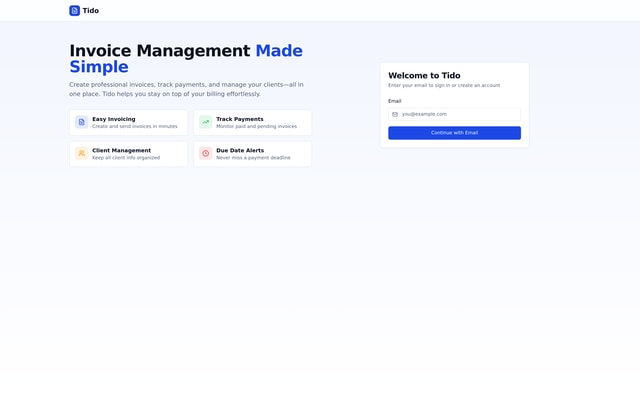Image resolution: width=640 pixels, height=400 pixels.
Task: Click "Never miss a payment deadline" text
Action: click(253, 158)
